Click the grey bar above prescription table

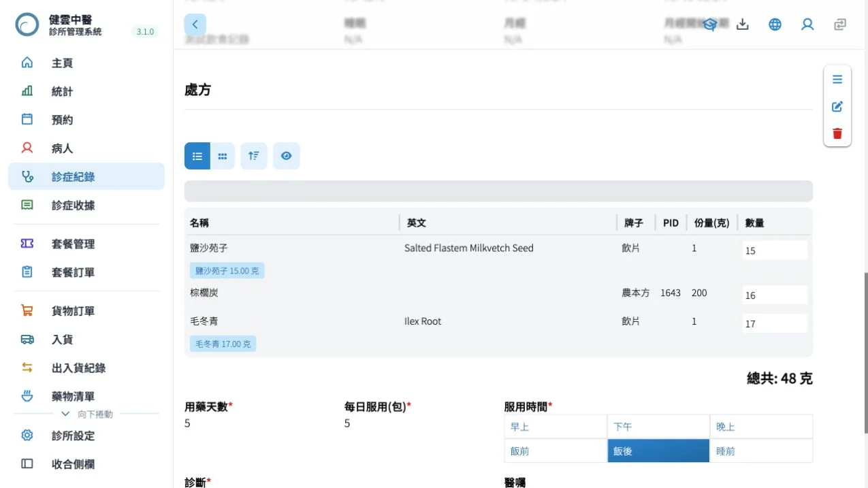[498, 191]
